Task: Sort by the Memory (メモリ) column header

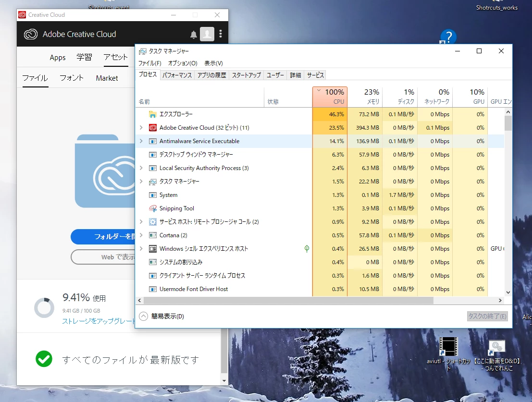Action: pyautogui.click(x=365, y=97)
